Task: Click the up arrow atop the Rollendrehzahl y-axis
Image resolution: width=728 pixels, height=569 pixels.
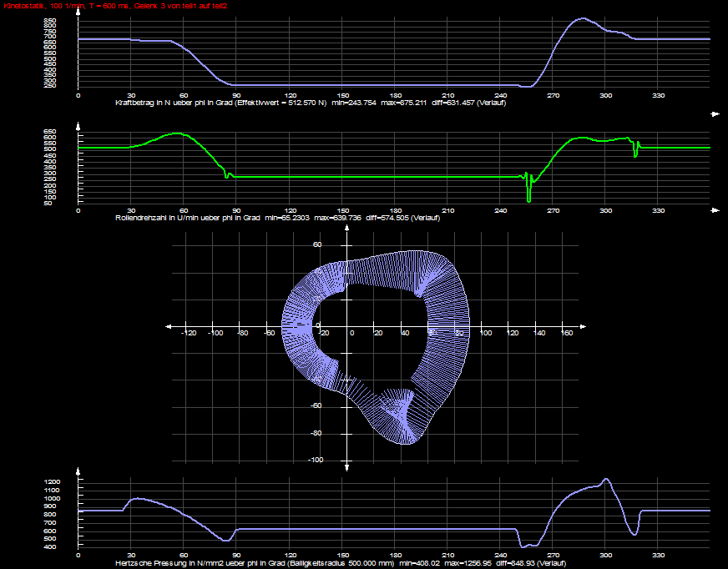Action: (x=78, y=127)
